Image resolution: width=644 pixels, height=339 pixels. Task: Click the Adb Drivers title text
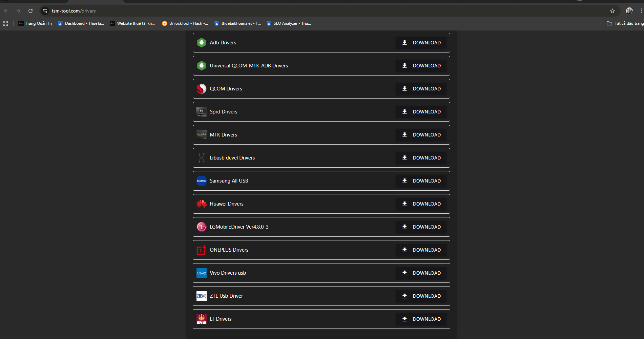pyautogui.click(x=223, y=43)
